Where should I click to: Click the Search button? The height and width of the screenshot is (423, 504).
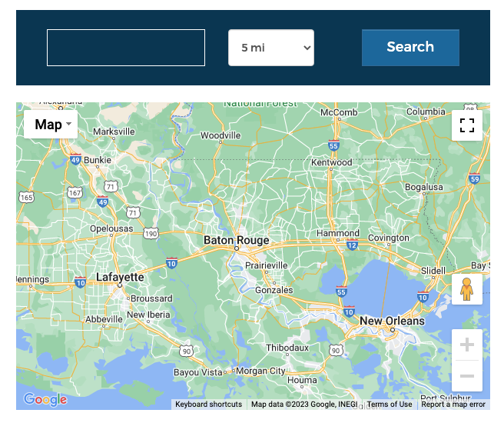410,48
